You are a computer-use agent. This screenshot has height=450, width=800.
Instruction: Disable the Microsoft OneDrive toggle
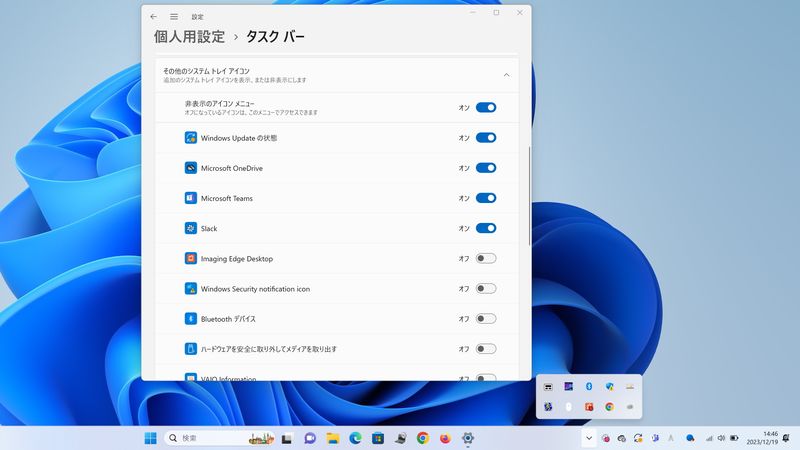coord(486,168)
